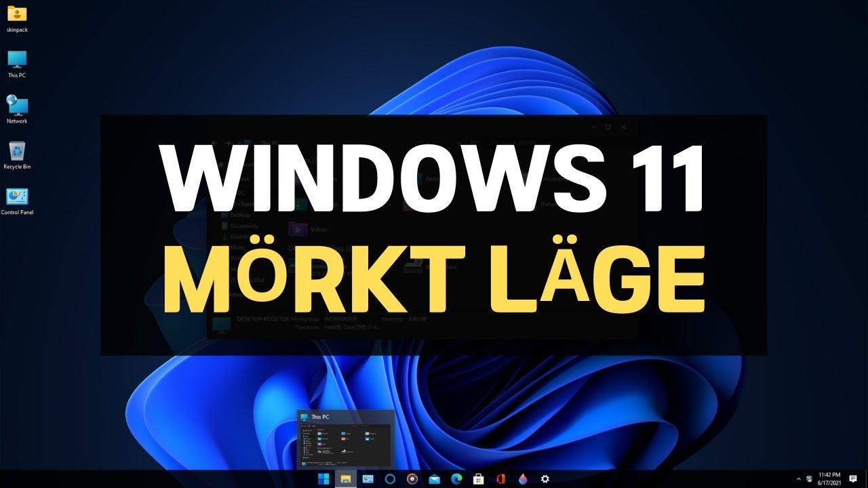868x488 pixels.
Task: Launch Microsoft Edge from taskbar
Action: point(456,479)
